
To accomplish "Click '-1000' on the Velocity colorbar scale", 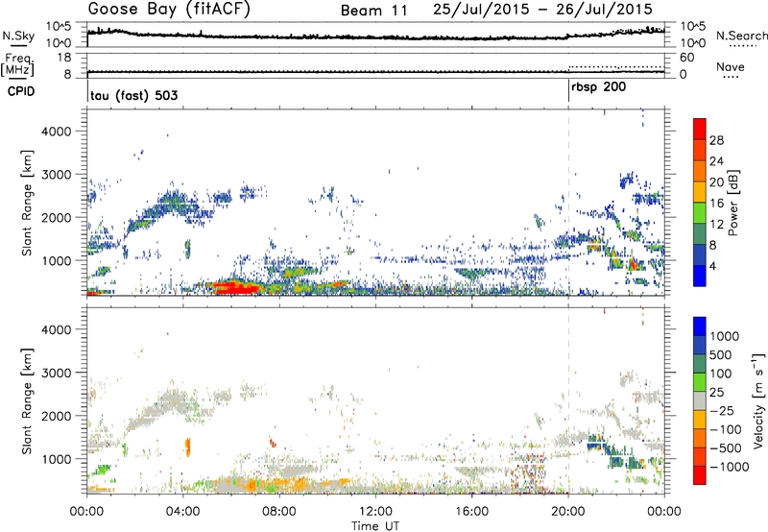I will click(730, 467).
